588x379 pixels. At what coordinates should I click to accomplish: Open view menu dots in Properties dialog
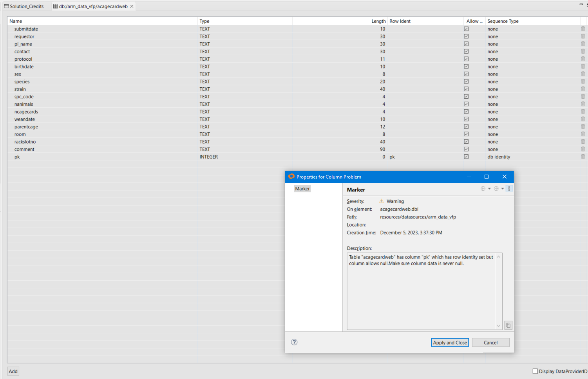[509, 189]
